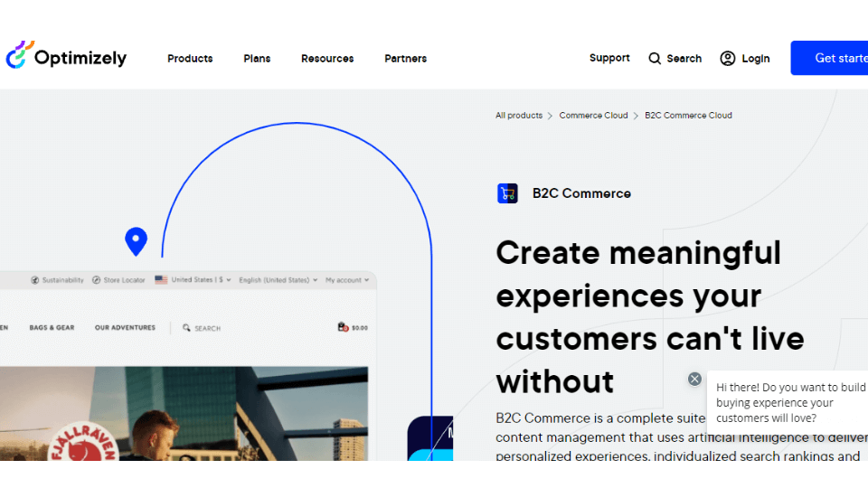Open the Partners menu

click(x=405, y=59)
